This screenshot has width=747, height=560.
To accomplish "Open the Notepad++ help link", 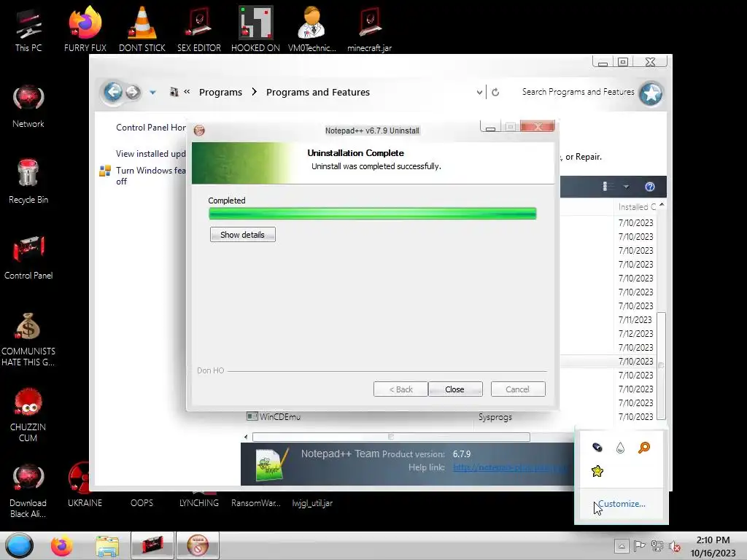I will click(510, 467).
